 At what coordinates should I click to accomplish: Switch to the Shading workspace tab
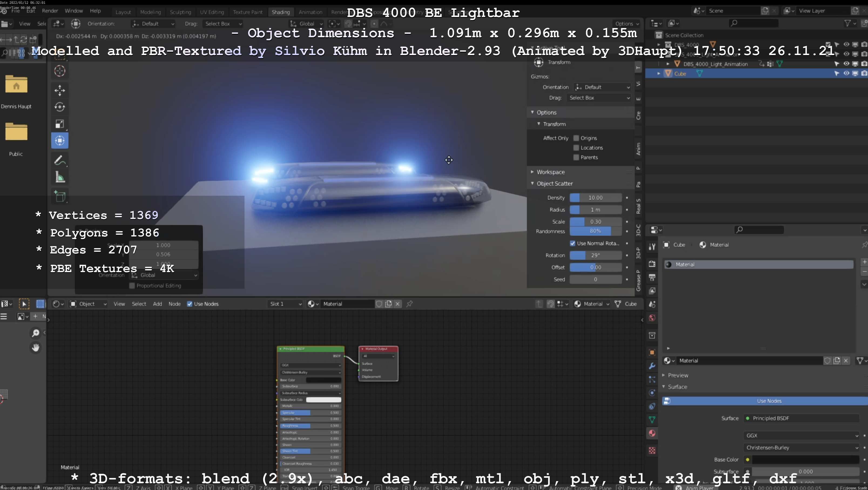(281, 12)
